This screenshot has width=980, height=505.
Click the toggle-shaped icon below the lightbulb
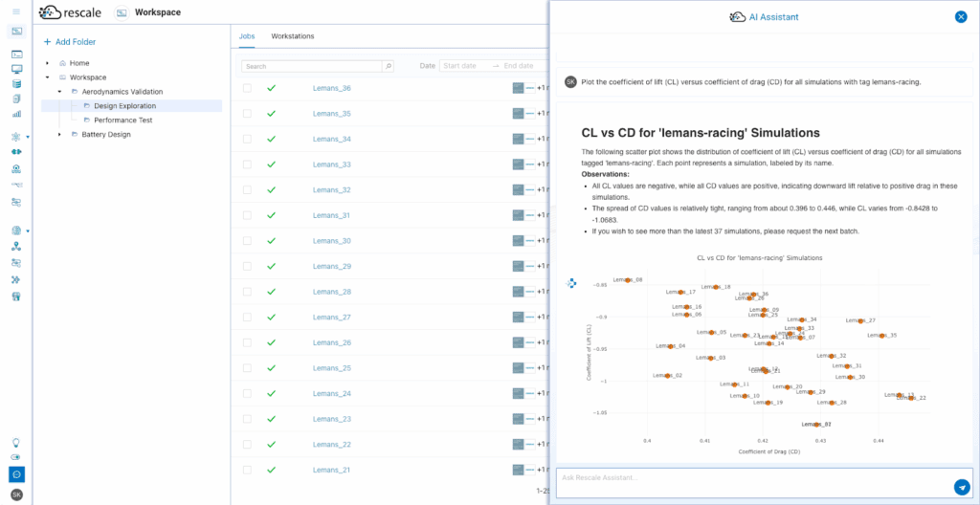pos(16,457)
